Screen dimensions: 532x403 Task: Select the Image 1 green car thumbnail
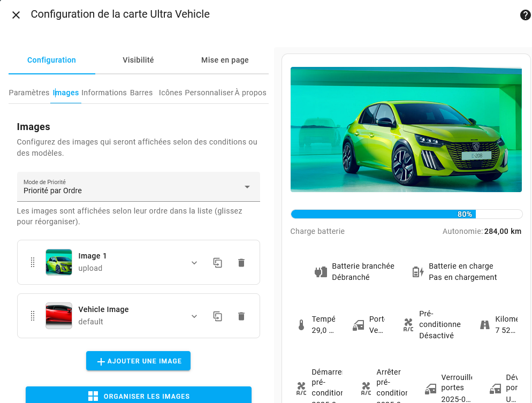point(59,262)
